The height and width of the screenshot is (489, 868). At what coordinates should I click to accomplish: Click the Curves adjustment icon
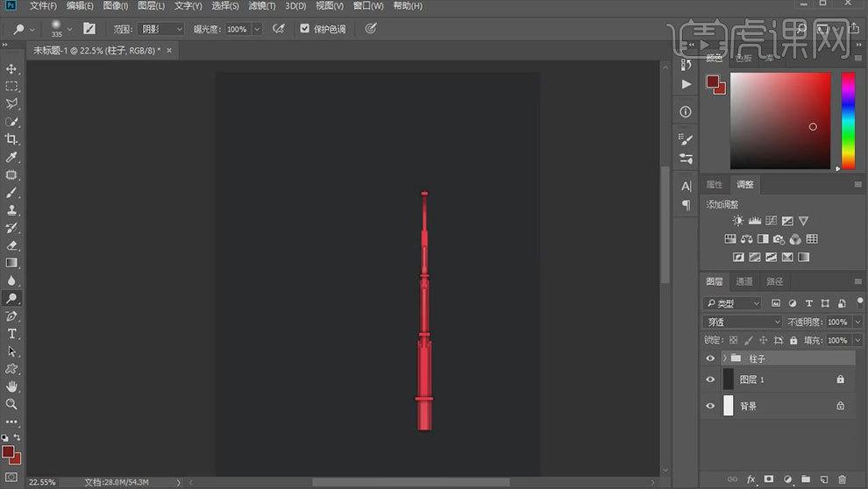point(772,221)
